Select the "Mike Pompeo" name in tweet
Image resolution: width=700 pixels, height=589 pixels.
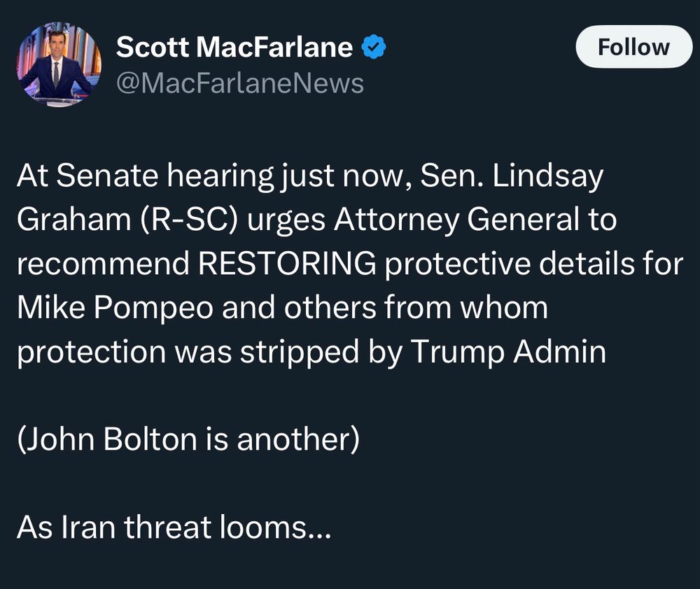(x=115, y=308)
